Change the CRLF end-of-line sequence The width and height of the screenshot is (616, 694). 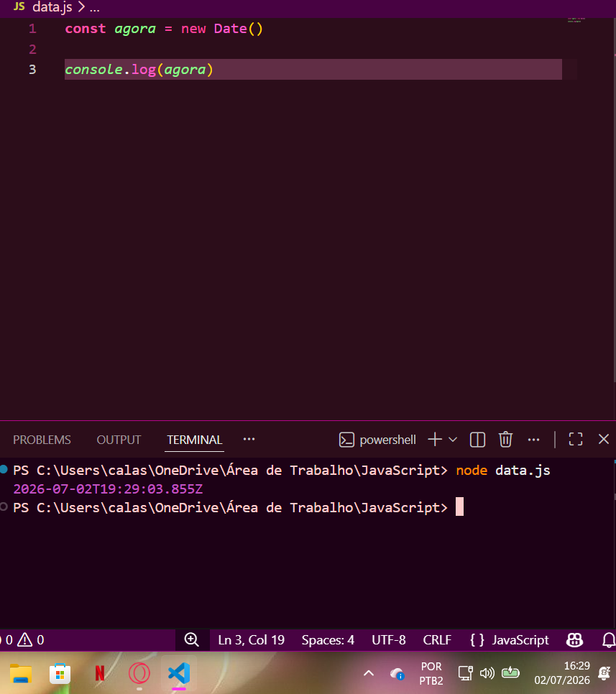coord(437,640)
